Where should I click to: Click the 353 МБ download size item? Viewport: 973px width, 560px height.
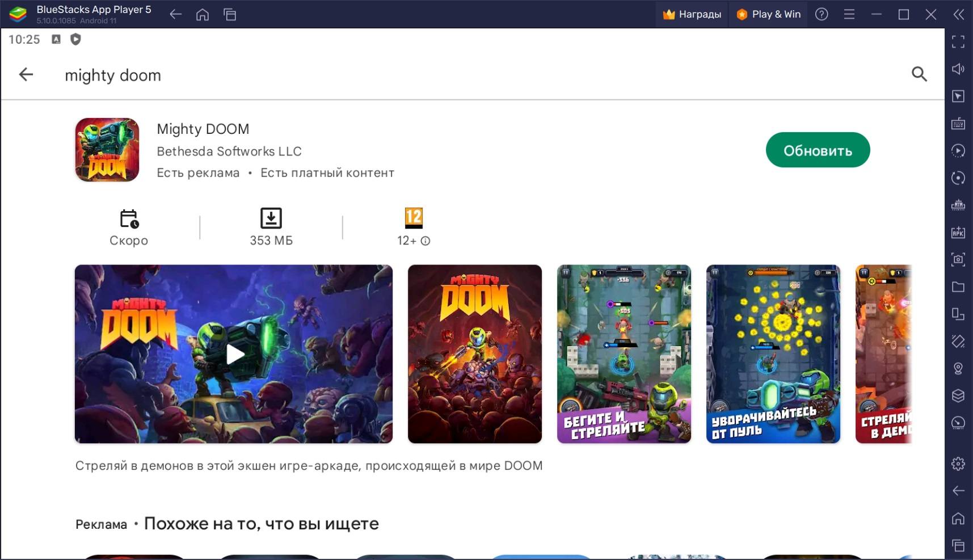271,227
